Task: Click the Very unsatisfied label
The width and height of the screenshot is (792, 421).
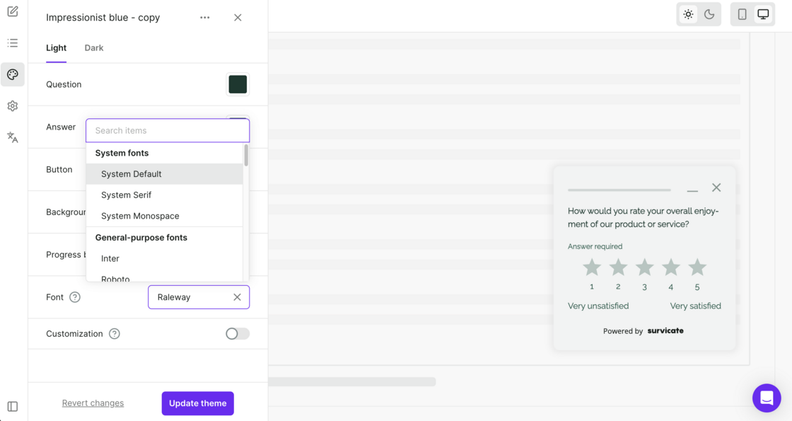Action: click(x=598, y=306)
